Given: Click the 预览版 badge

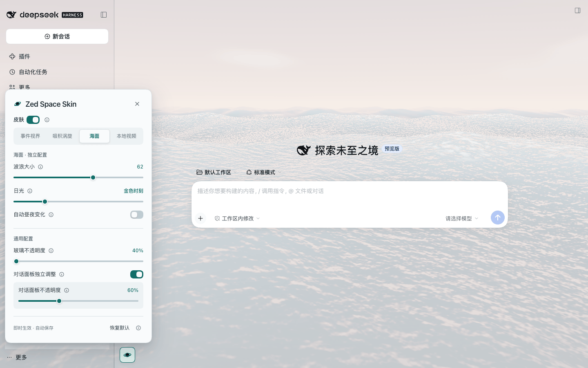Looking at the screenshot, I should [392, 149].
